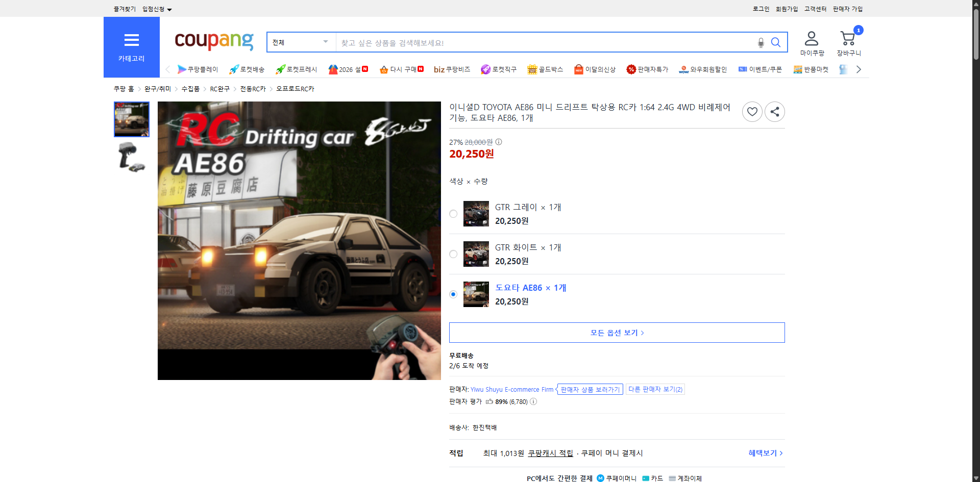
Task: Click the 모든 옵션 보기 button
Action: (x=617, y=332)
